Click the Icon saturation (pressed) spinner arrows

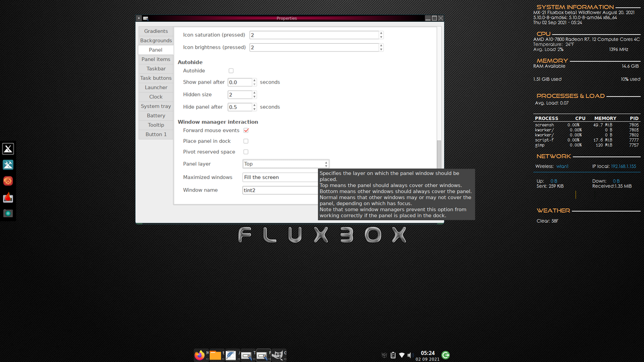(x=381, y=35)
